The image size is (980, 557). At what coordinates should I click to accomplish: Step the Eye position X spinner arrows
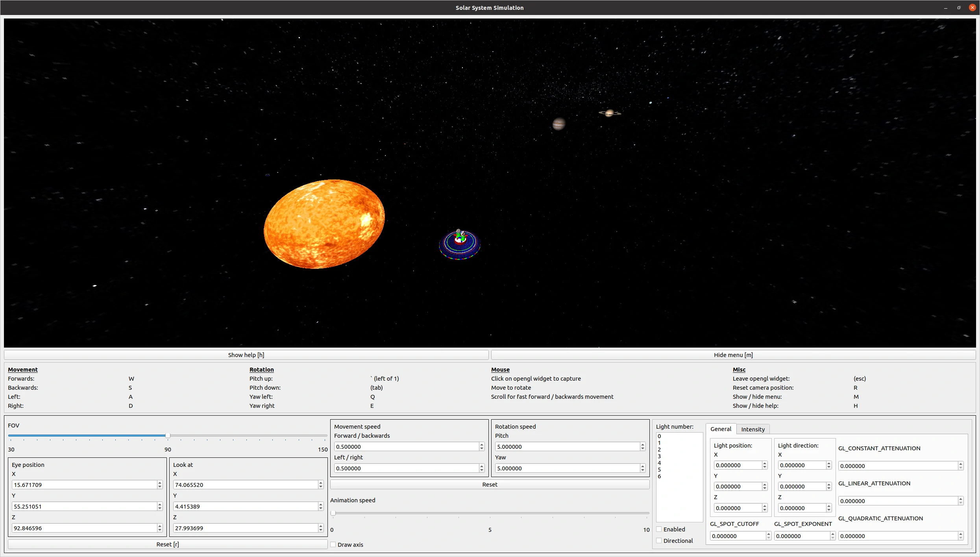[160, 485]
